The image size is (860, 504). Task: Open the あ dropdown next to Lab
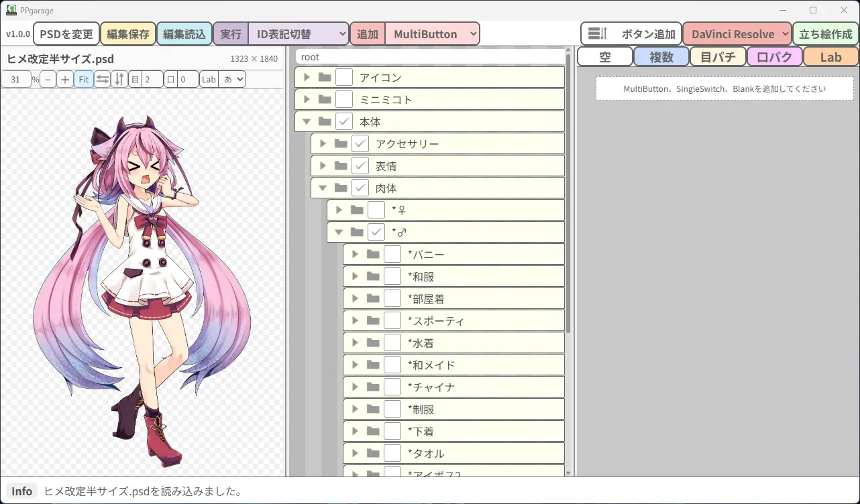point(233,79)
